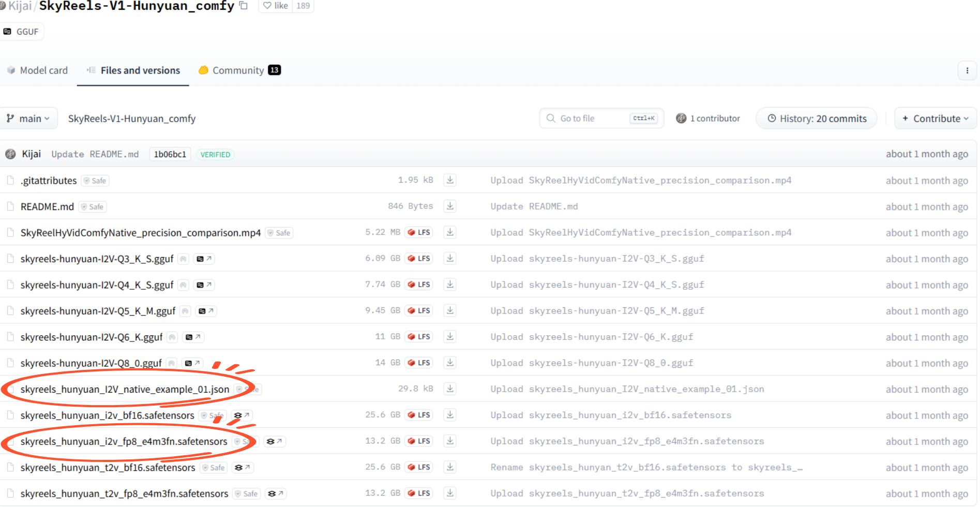Open skyreels-hunyuan-I2V-Q5_K_M.gguf file
This screenshot has height=507, width=980.
98,311
